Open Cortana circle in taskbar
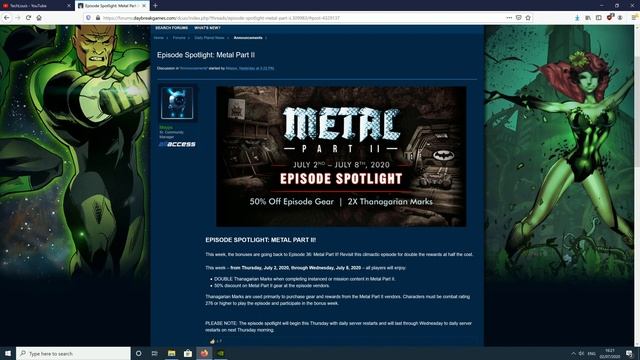Viewport: 640px width, 360px height. pyautogui.click(x=138, y=353)
